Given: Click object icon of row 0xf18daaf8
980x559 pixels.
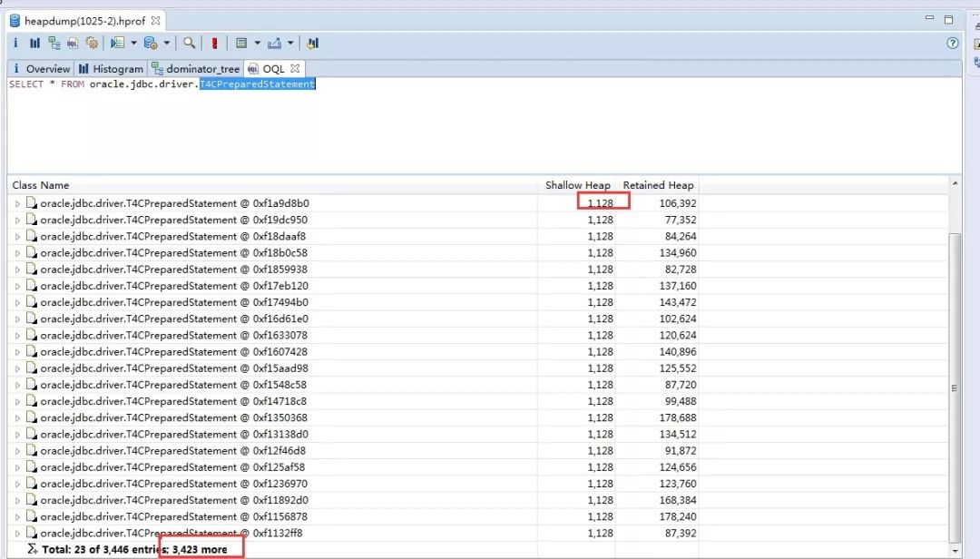Looking at the screenshot, I should click(32, 236).
